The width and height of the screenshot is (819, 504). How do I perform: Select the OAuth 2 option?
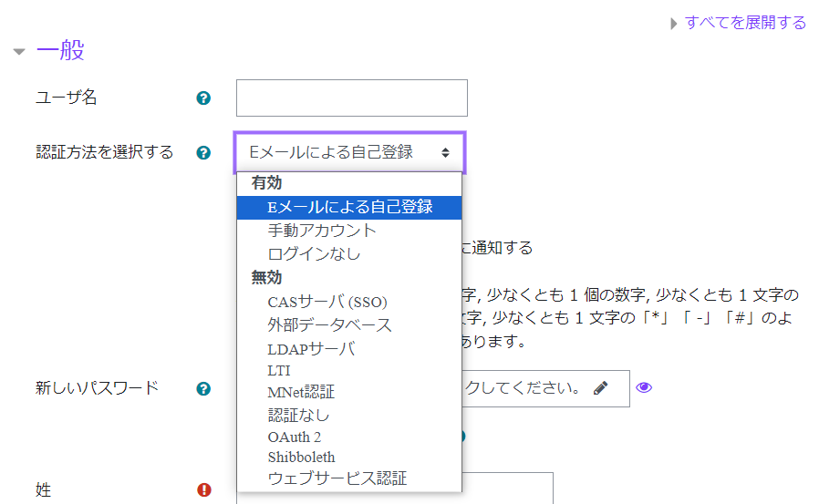pos(349,437)
